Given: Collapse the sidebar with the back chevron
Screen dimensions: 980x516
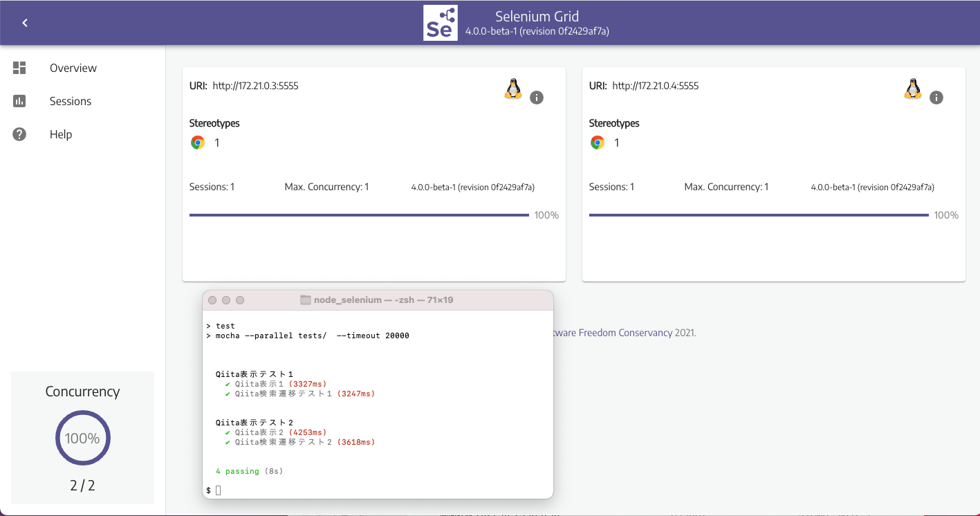Looking at the screenshot, I should [x=24, y=22].
